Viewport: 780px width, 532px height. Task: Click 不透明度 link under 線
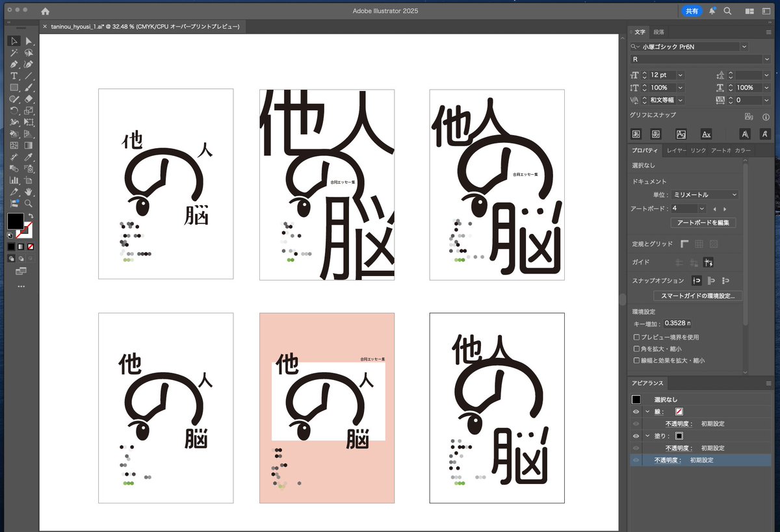(x=679, y=424)
